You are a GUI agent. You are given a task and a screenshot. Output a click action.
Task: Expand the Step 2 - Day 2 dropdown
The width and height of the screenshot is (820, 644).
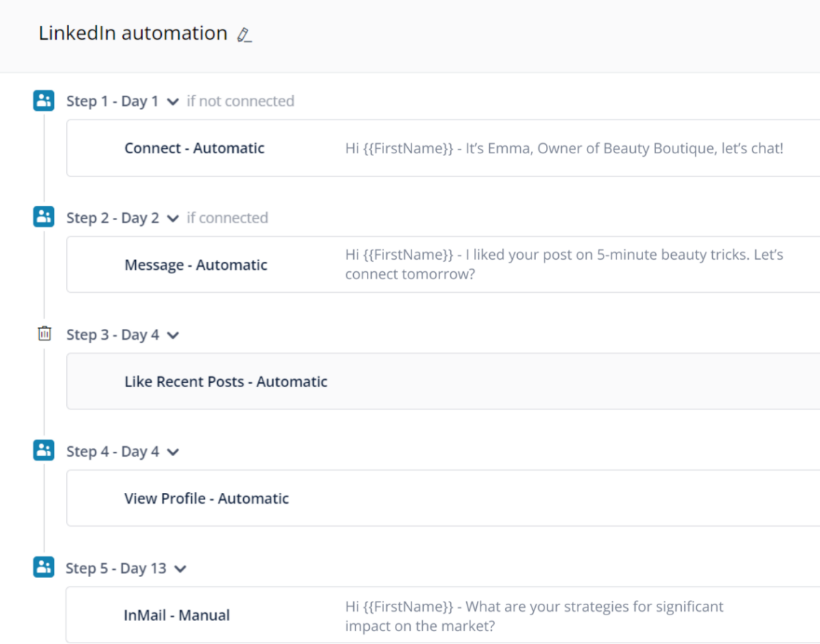pyautogui.click(x=172, y=218)
